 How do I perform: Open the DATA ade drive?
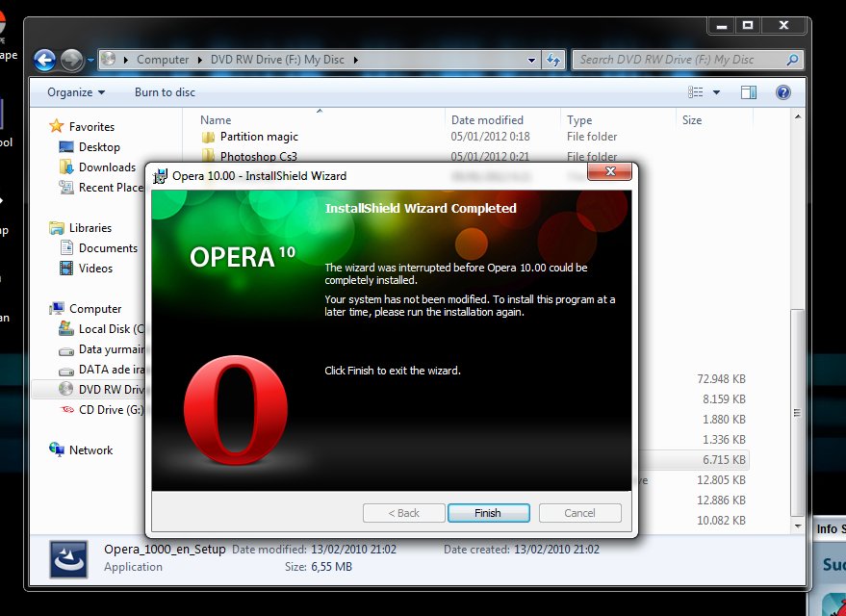point(111,370)
